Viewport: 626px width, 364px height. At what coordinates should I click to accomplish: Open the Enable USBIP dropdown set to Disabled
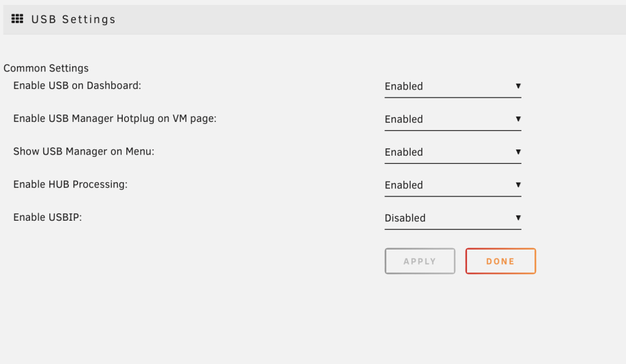click(453, 218)
